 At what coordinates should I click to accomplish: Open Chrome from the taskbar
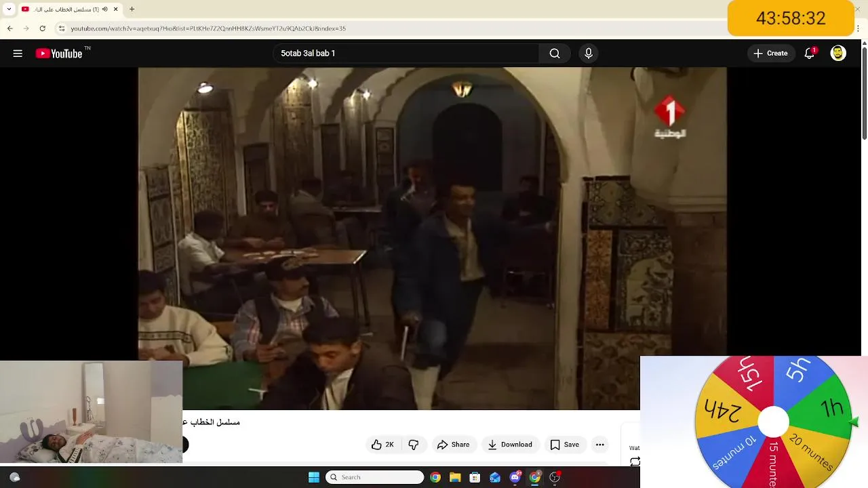tap(435, 477)
